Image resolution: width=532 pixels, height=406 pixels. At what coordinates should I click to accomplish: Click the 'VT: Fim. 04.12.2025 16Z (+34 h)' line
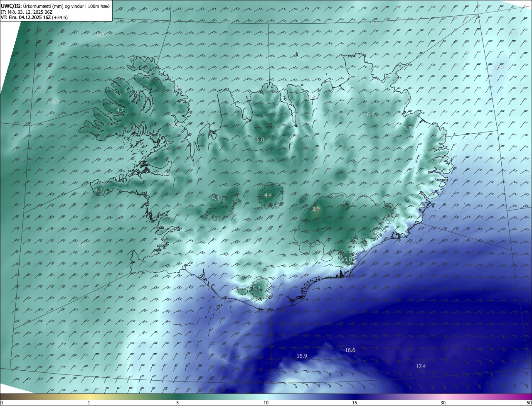click(34, 17)
